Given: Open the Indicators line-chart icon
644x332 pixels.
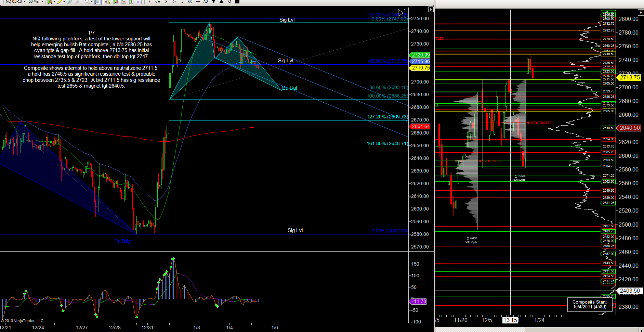Looking at the screenshot, I should [x=123, y=2].
